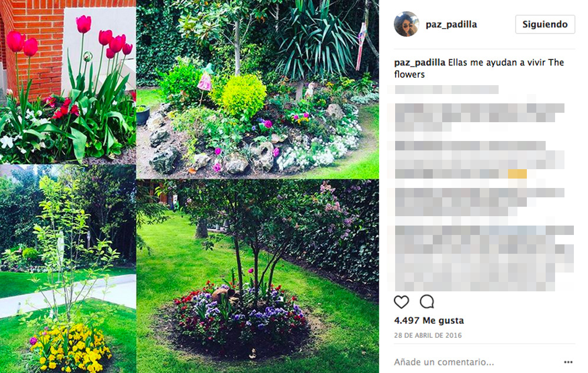The width and height of the screenshot is (588, 373).
Task: Like the post with heart icon
Action: click(x=401, y=302)
